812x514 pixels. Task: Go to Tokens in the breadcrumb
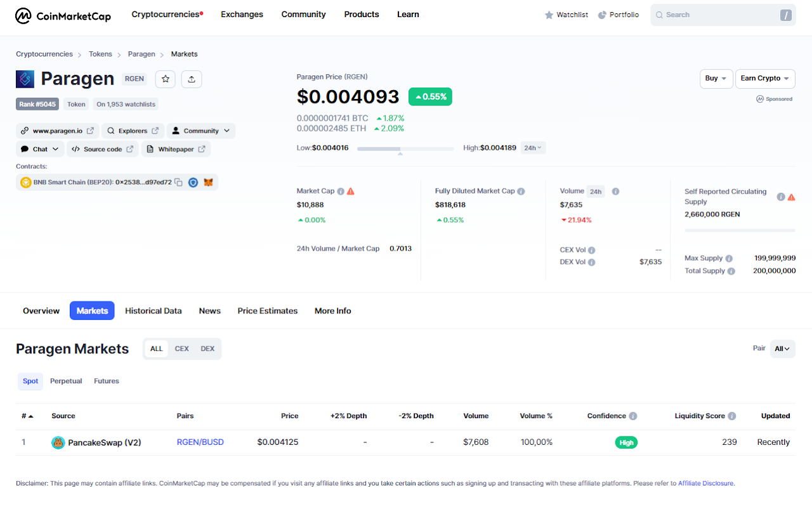coord(100,54)
